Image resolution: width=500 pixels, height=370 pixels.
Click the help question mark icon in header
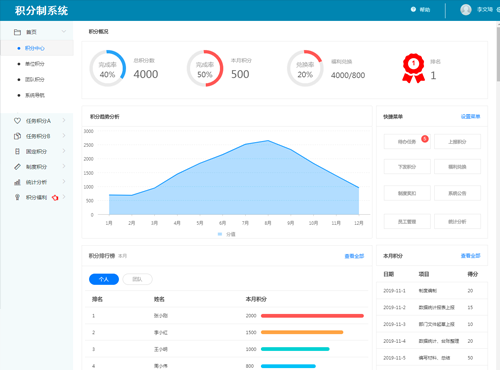pos(413,9)
